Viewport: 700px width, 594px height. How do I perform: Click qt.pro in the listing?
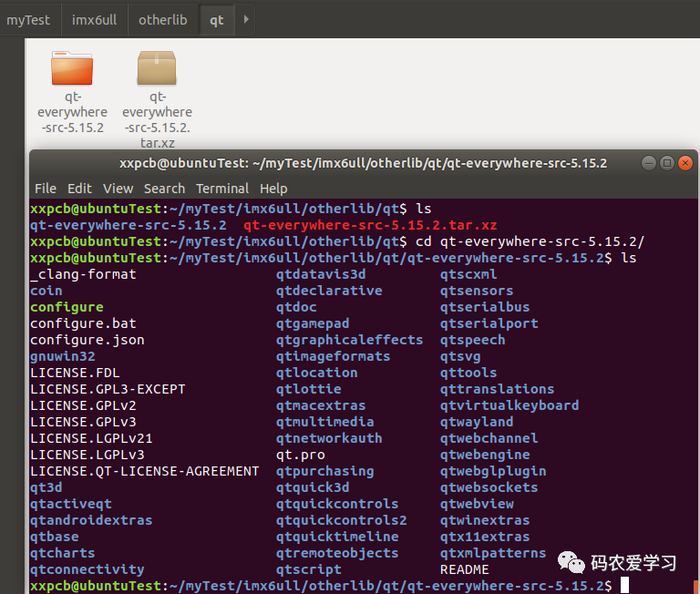tap(301, 455)
